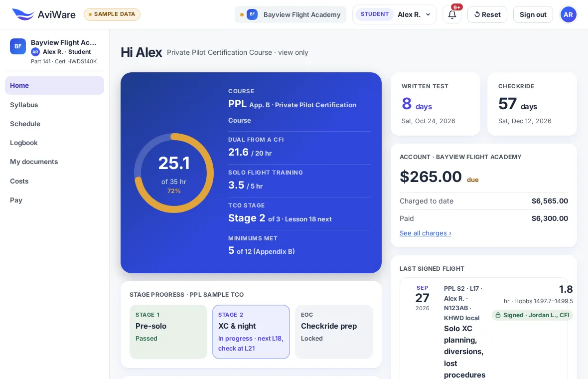Open the notifications bell icon
The height and width of the screenshot is (379, 588).
pos(452,14)
